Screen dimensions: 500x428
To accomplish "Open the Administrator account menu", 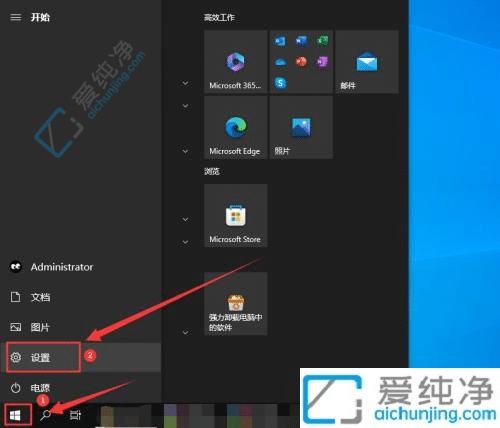I will click(80, 267).
